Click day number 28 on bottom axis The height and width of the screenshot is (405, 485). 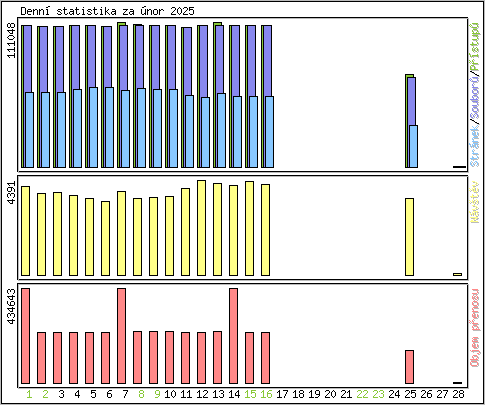coord(458,394)
